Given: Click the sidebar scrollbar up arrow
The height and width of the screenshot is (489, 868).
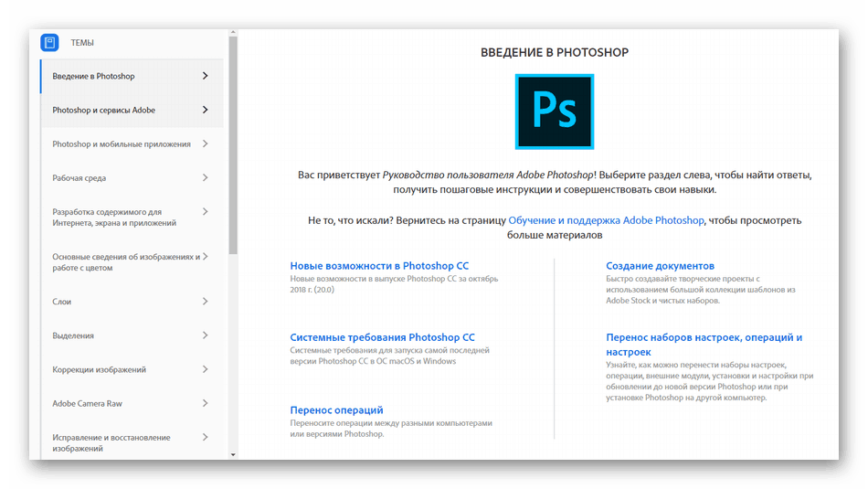Looking at the screenshot, I should pyautogui.click(x=233, y=33).
